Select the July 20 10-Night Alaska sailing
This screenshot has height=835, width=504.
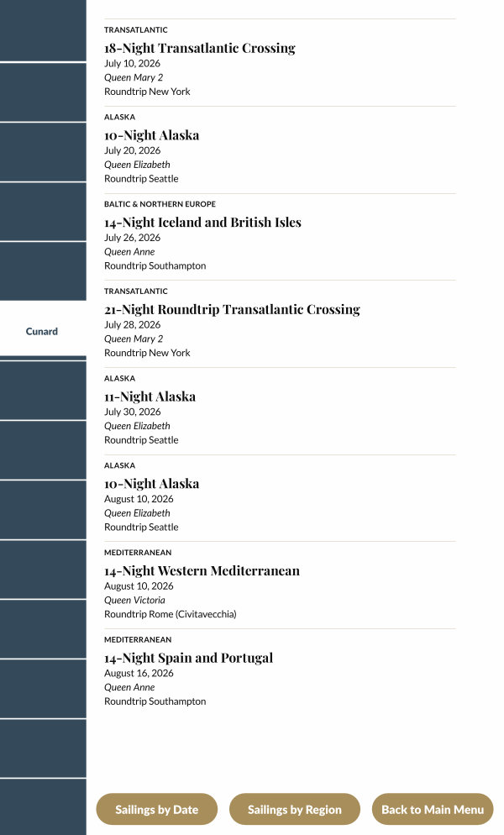[151, 135]
